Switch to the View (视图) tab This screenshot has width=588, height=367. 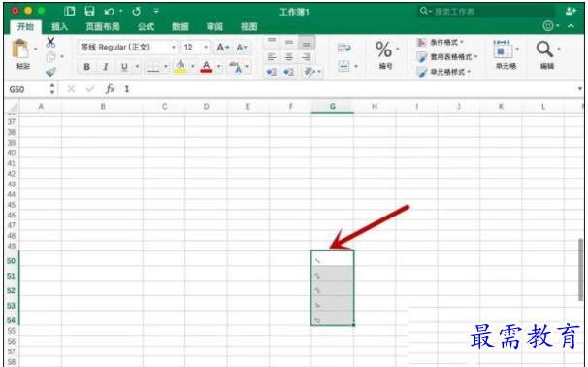click(x=249, y=26)
